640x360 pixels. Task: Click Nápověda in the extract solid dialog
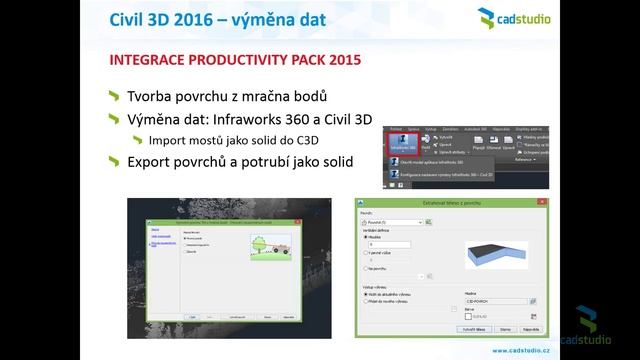[x=531, y=329]
